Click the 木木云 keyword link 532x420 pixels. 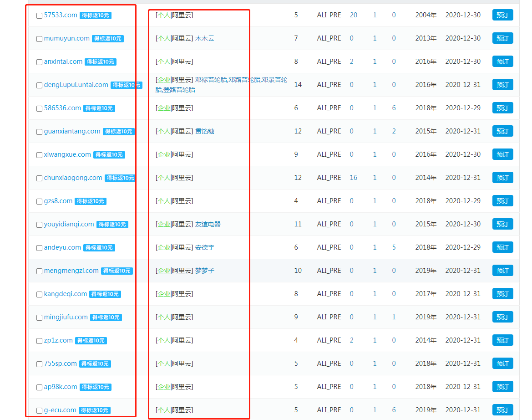(204, 39)
